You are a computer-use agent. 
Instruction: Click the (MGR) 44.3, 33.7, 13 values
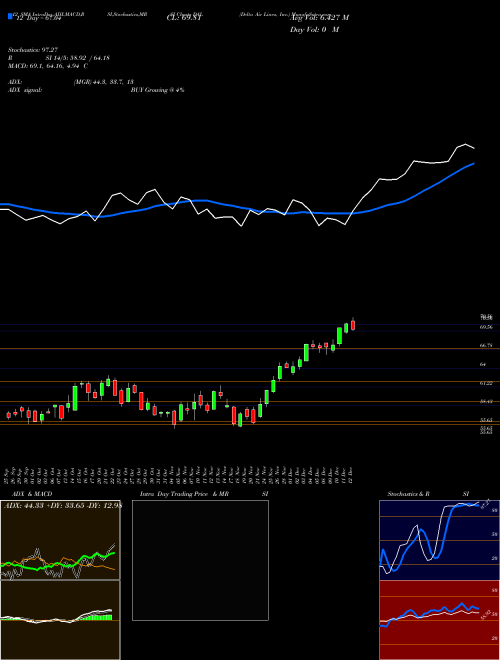(x=103, y=82)
